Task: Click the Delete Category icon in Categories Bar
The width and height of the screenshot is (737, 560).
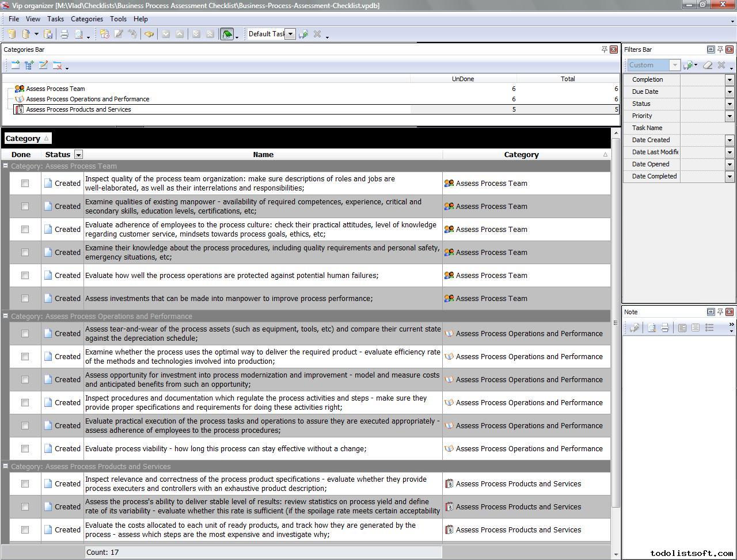Action: (x=57, y=66)
